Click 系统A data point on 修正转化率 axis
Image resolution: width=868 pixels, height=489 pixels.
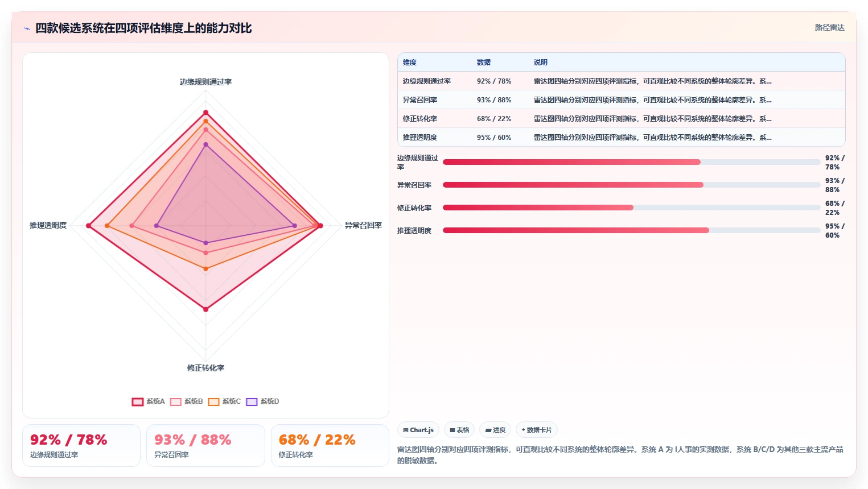click(x=206, y=309)
